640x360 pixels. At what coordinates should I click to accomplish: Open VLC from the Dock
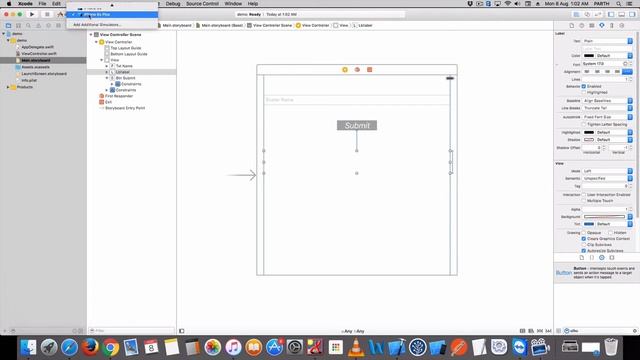point(356,348)
